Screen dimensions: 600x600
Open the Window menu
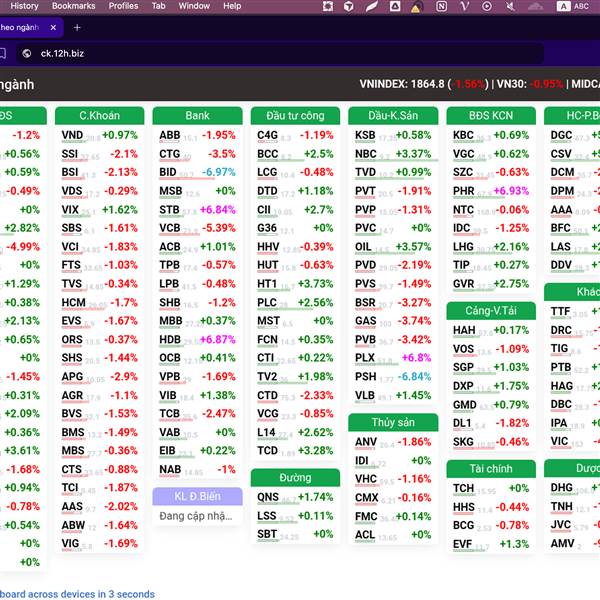pyautogui.click(x=194, y=6)
